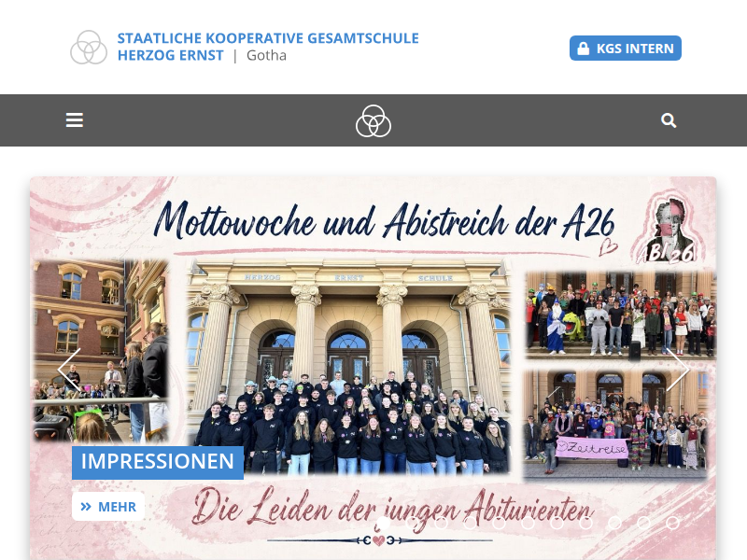Screen dimensions: 747x560
Task: Open the KGS INTERN login button
Action: 626,49
